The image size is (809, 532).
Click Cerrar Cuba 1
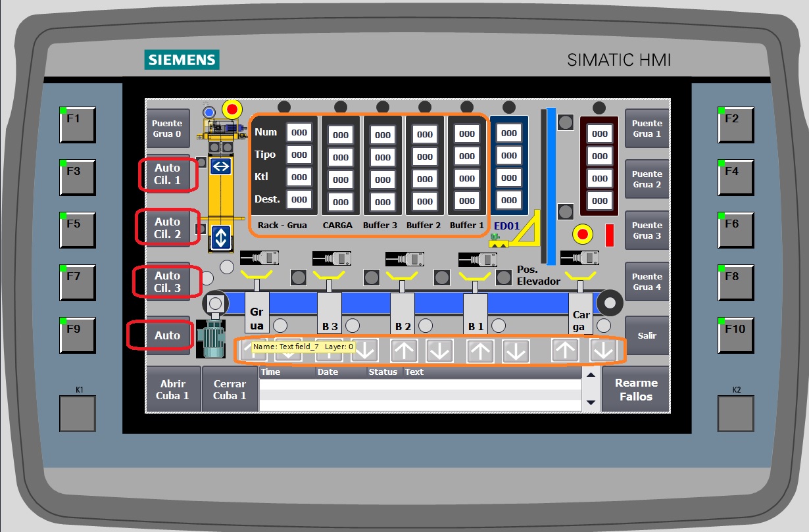[x=230, y=389]
